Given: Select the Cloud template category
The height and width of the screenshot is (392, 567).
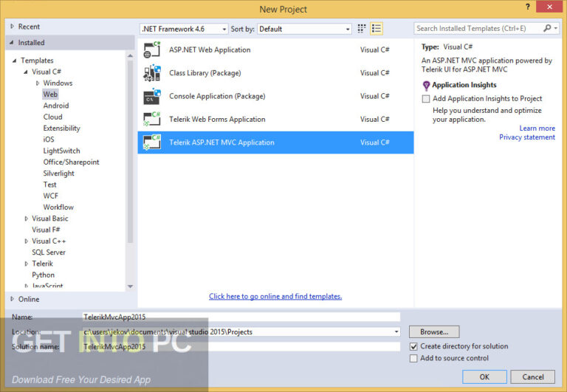Looking at the screenshot, I should [x=53, y=117].
